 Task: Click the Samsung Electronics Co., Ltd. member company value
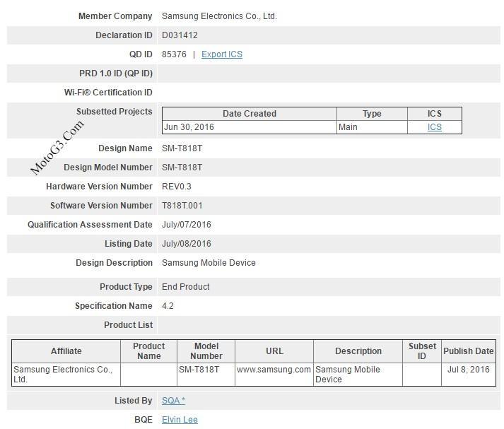pos(219,16)
